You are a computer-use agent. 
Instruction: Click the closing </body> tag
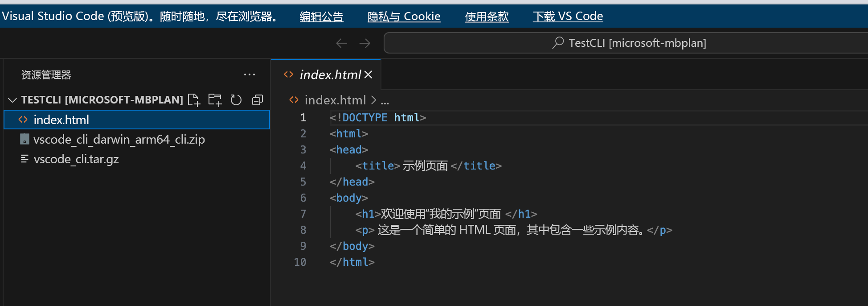coord(352,246)
